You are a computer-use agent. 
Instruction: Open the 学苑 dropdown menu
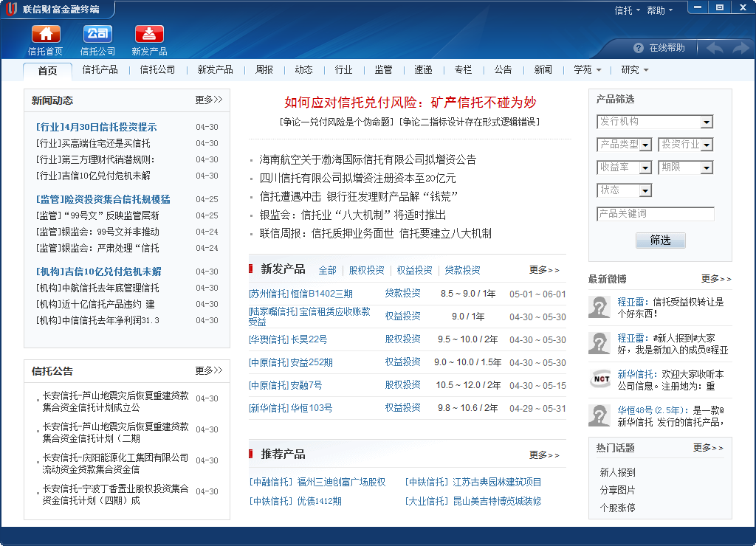[x=587, y=70]
